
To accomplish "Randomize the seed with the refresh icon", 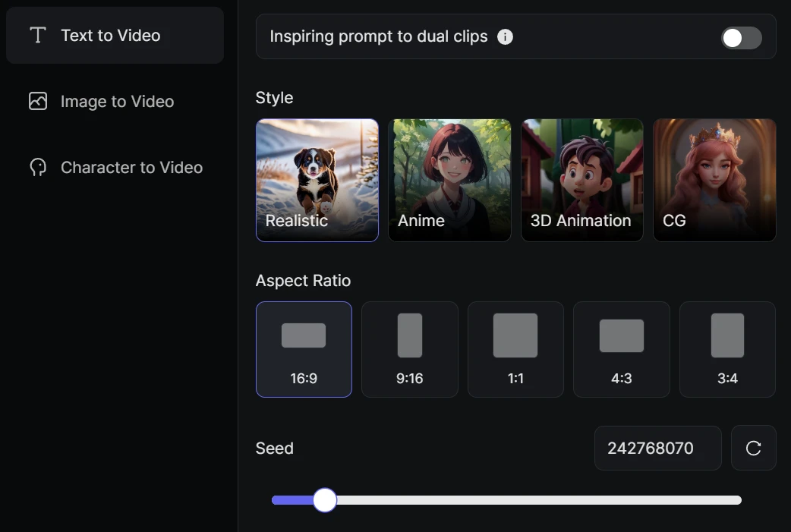I will (x=754, y=449).
